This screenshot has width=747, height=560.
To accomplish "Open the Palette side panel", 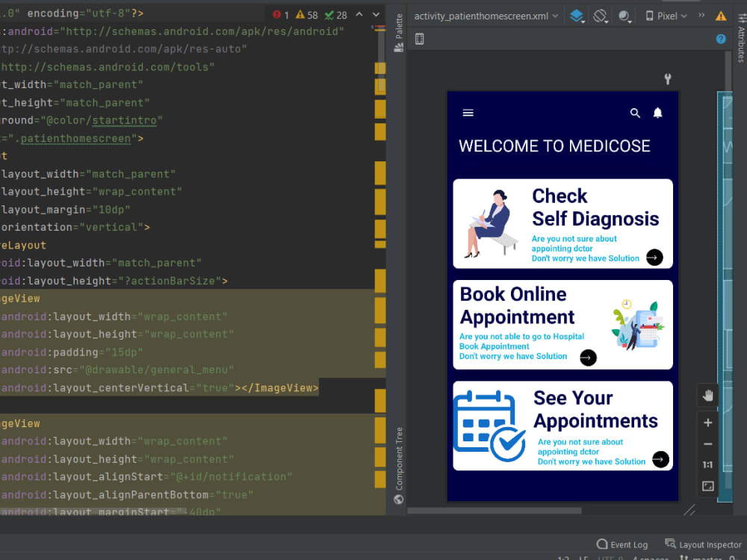I will [x=399, y=30].
